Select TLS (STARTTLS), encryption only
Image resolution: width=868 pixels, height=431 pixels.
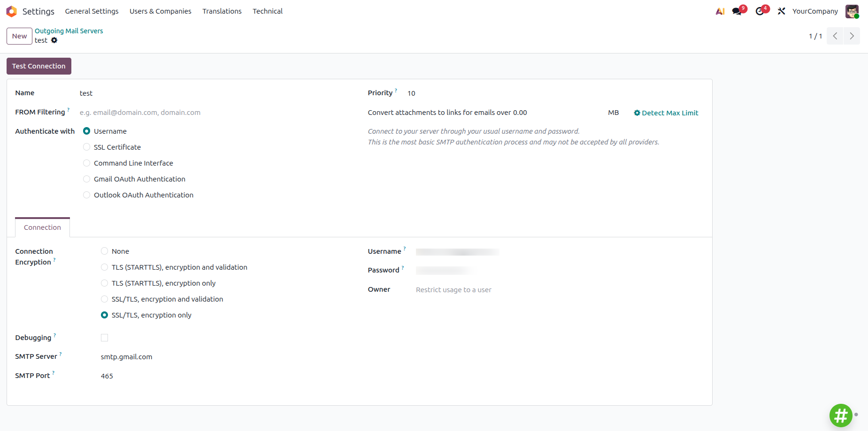point(104,283)
